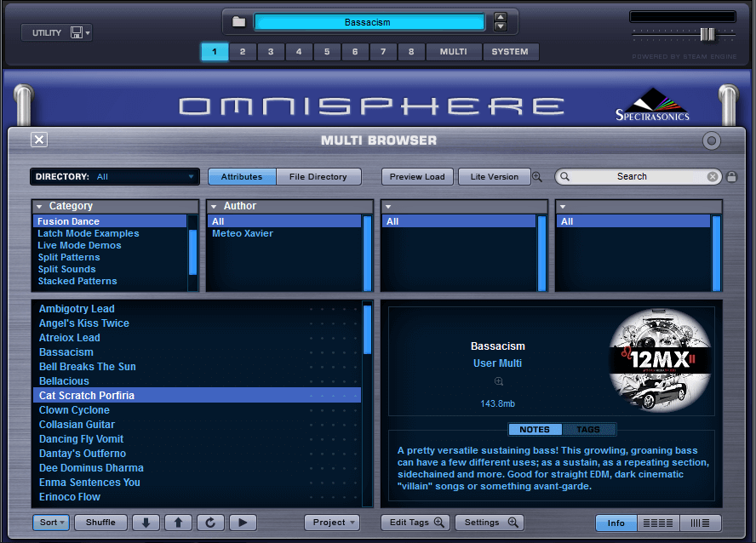
Task: Open the Category column dropdown
Action: (x=39, y=206)
